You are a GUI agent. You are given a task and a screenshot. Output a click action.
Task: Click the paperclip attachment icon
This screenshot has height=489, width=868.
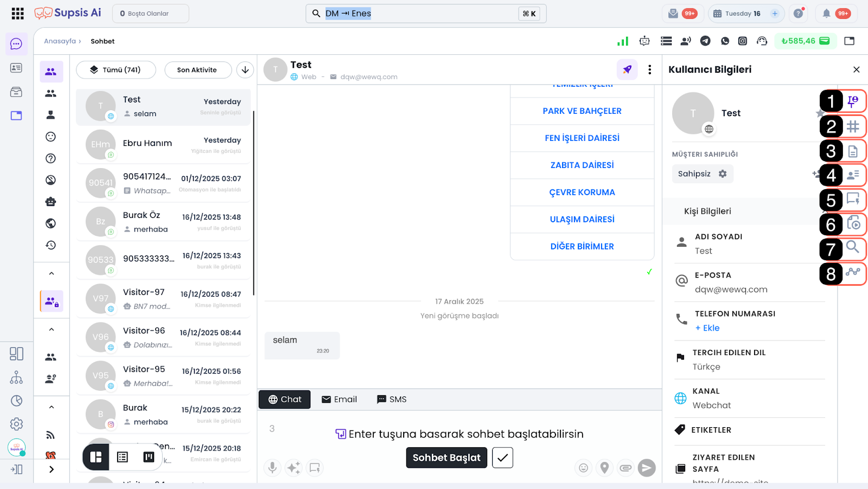626,467
